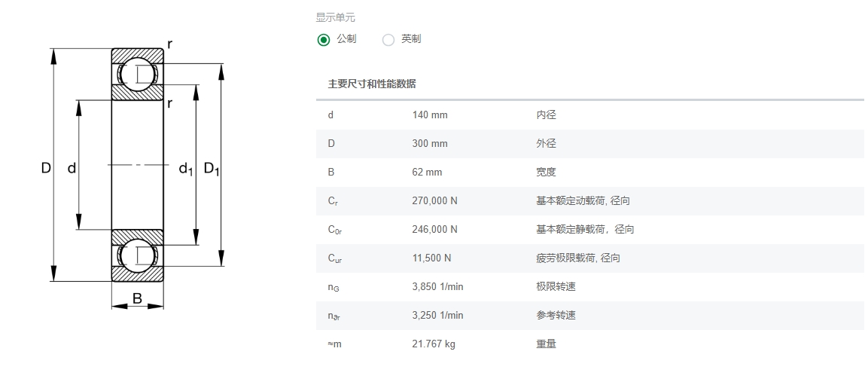Click the 140 mm inner diameter value
Screen dimensions: 868x385
[x=429, y=115]
